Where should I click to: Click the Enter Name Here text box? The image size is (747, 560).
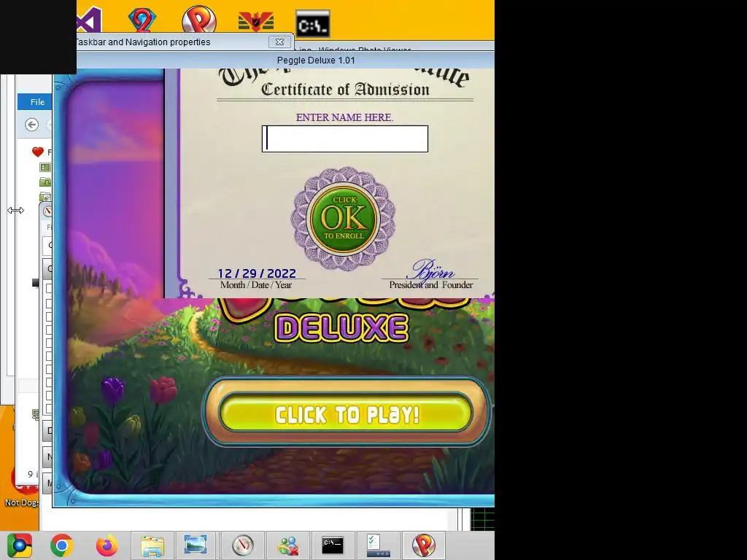(x=345, y=139)
